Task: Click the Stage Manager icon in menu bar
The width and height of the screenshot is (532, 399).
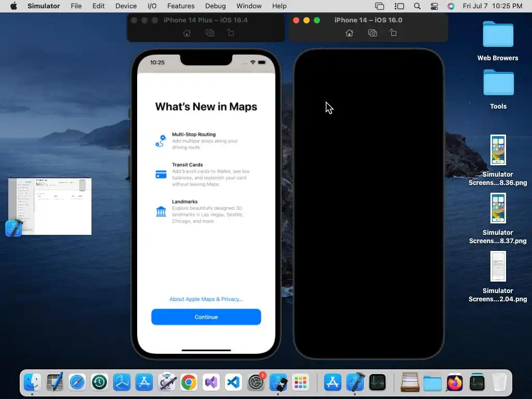Action: coord(400,6)
